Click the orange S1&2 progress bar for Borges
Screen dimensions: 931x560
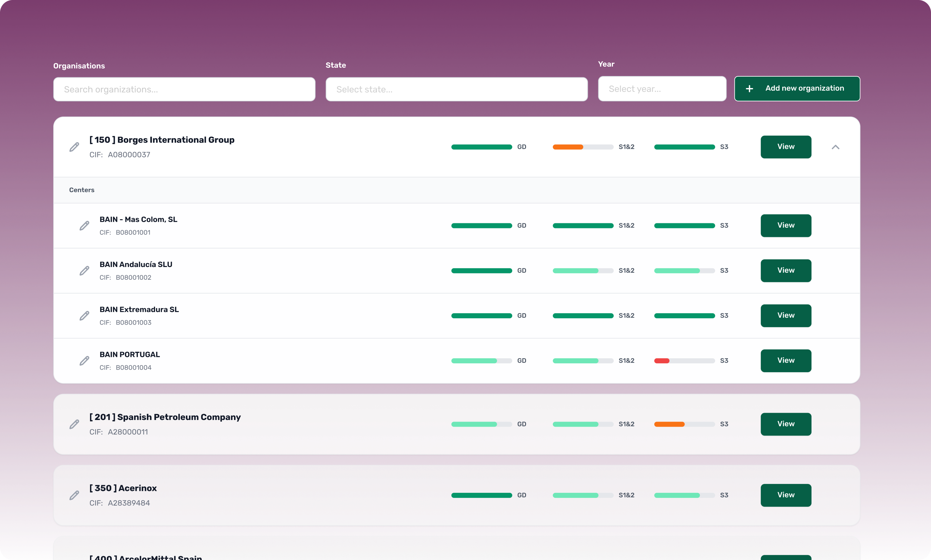(x=567, y=147)
